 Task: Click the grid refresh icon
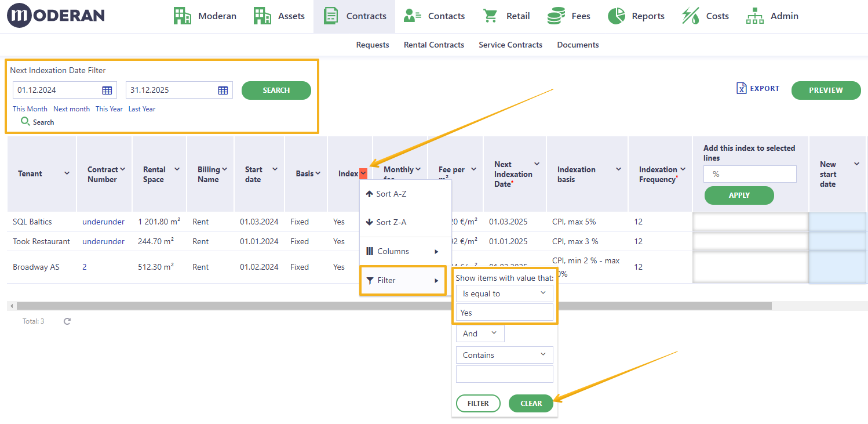tap(67, 321)
